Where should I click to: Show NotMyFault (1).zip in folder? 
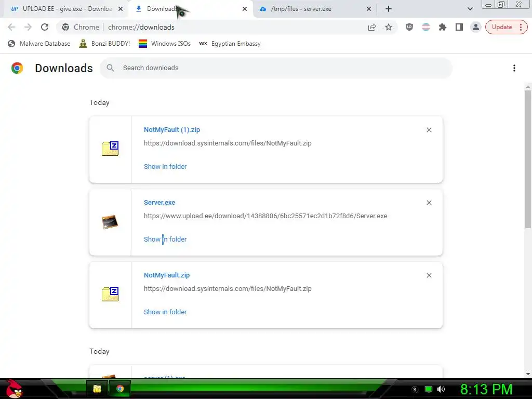[165, 167]
